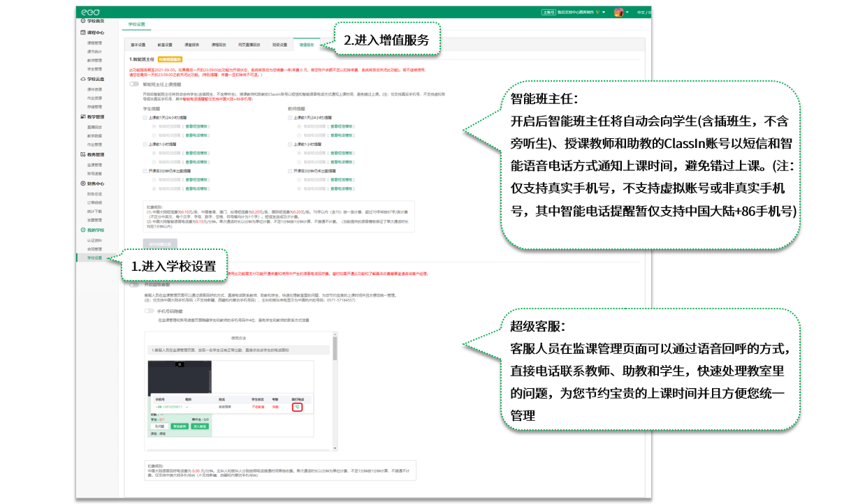Screen dimensions: 865x504
Task: Open 查看电话模板 link for student 上课前1天
Action: (196, 135)
